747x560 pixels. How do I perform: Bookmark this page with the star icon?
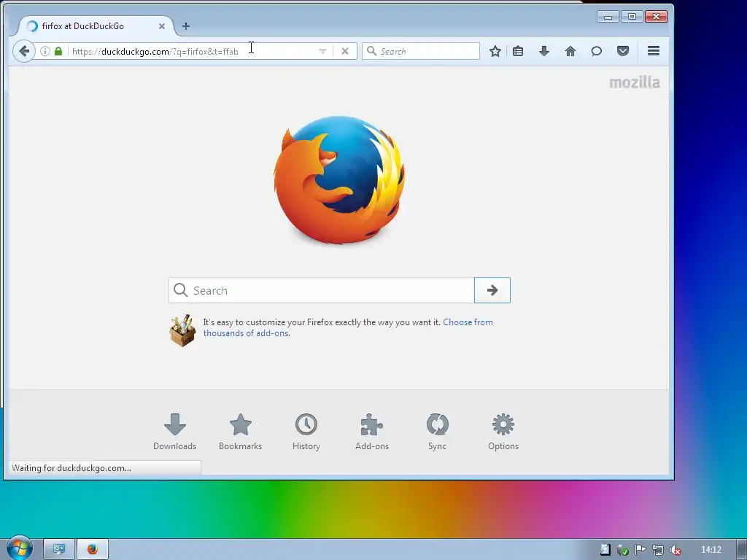495,51
